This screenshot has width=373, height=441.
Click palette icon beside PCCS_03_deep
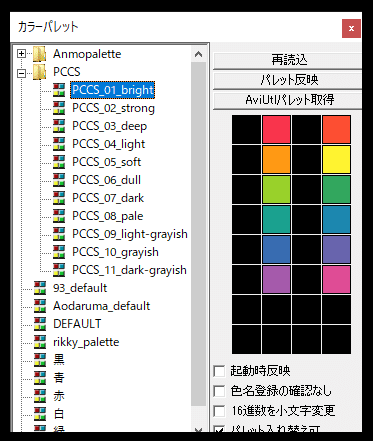(x=59, y=126)
